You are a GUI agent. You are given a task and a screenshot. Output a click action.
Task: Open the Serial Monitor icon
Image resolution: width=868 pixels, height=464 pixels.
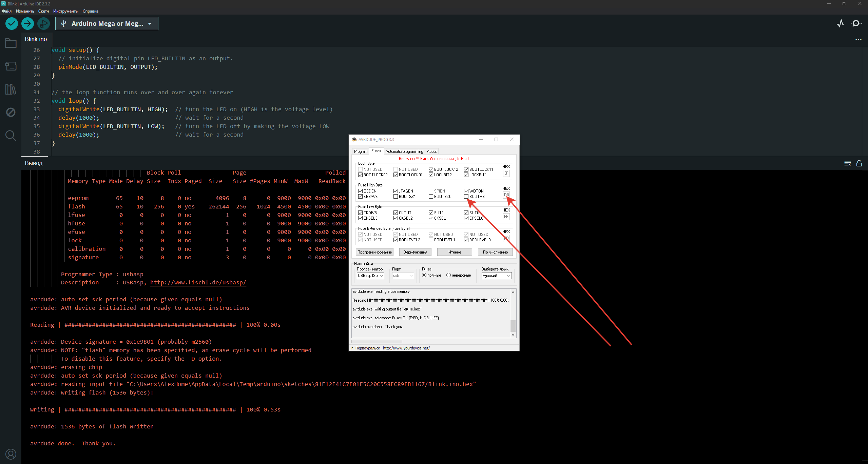point(856,23)
